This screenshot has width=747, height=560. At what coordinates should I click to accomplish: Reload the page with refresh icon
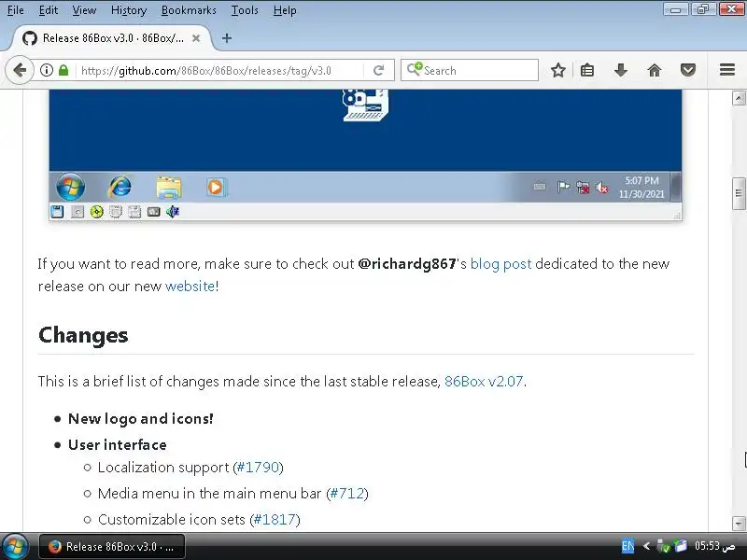(379, 71)
